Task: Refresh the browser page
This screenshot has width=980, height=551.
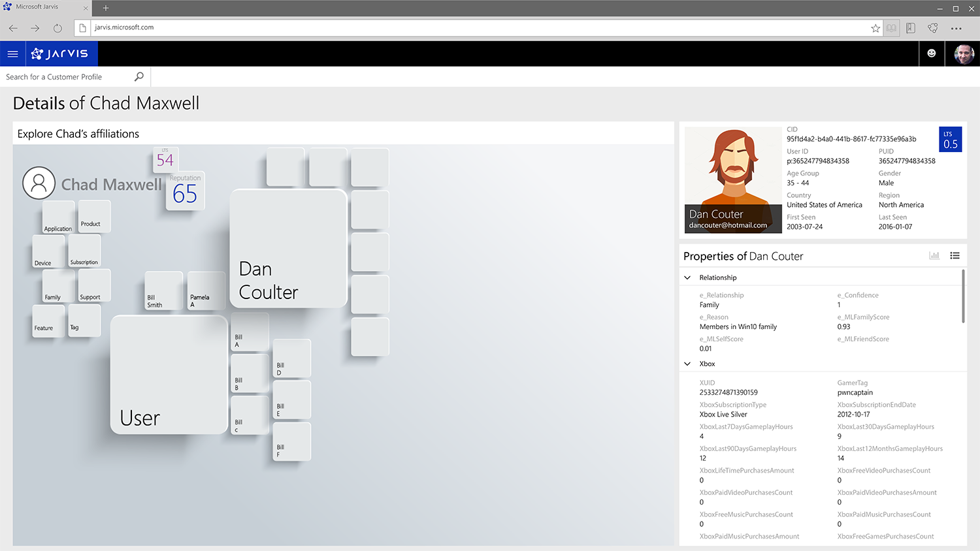Action: pos(57,28)
